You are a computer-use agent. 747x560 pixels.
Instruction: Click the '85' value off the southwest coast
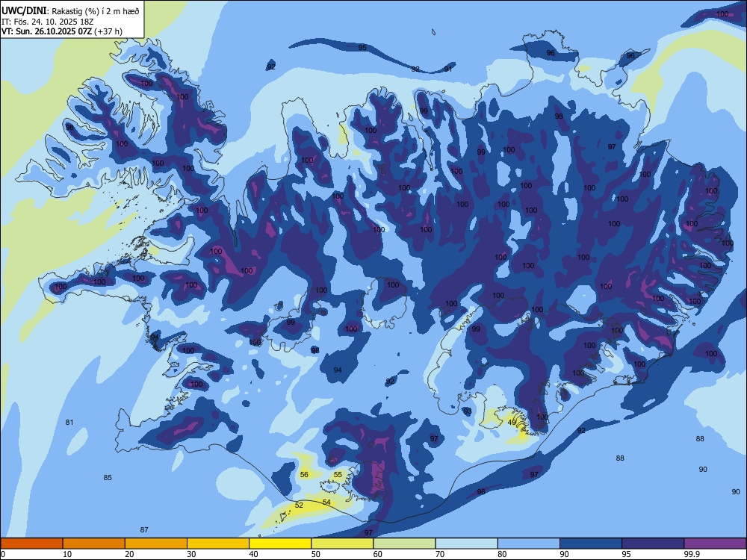tap(108, 478)
